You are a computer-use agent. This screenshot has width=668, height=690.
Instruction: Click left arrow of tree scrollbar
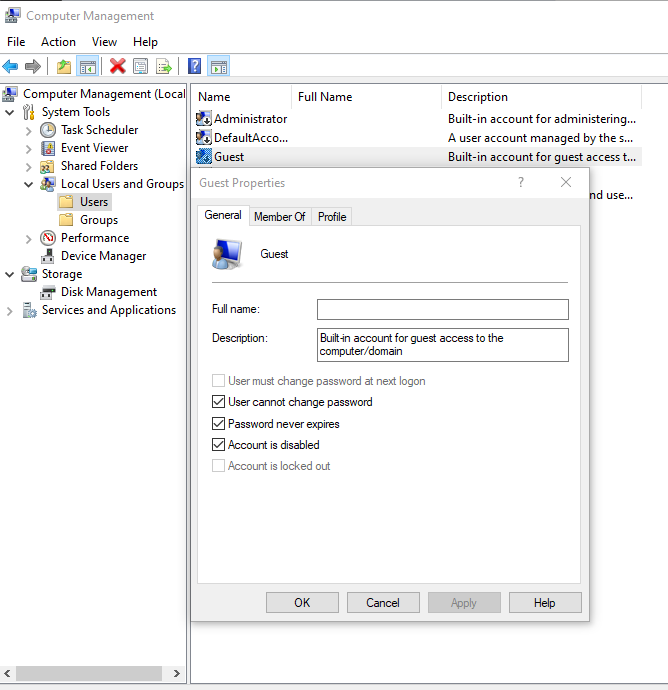7,673
